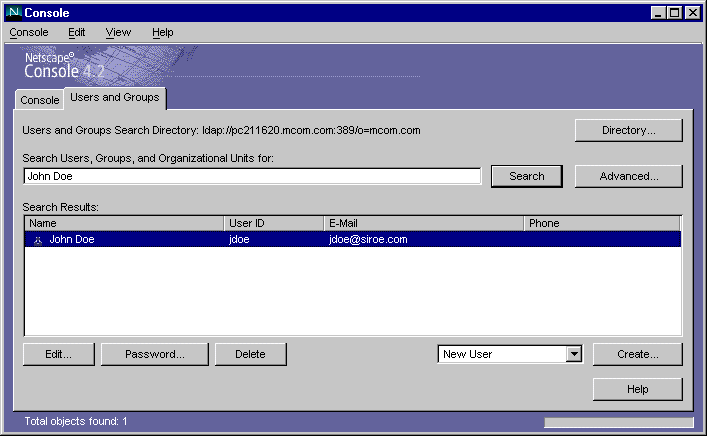This screenshot has height=436, width=707.
Task: Expand the New User dropdown arrow
Action: tap(574, 354)
